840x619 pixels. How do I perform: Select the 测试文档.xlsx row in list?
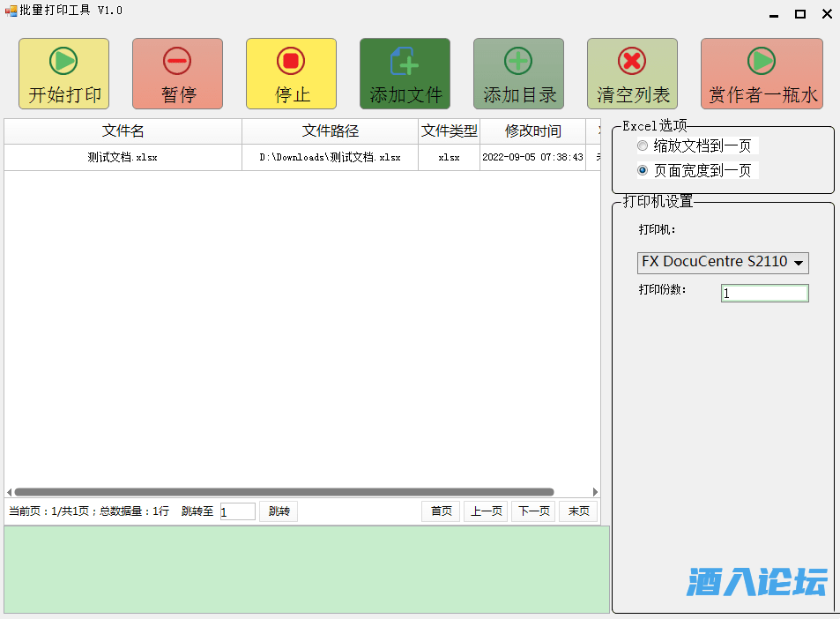(x=123, y=158)
